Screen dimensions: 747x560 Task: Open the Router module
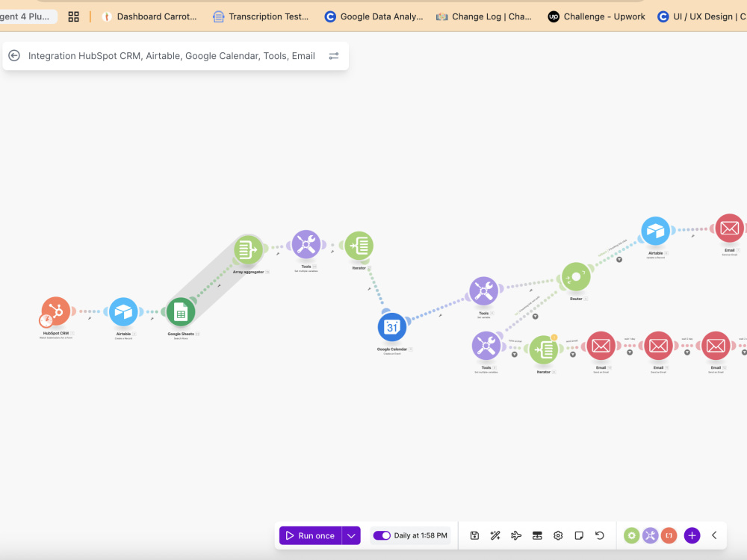pos(576,277)
